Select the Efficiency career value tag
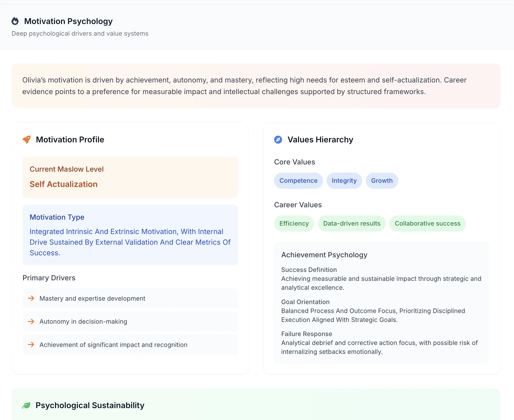The width and height of the screenshot is (514, 420). (294, 223)
